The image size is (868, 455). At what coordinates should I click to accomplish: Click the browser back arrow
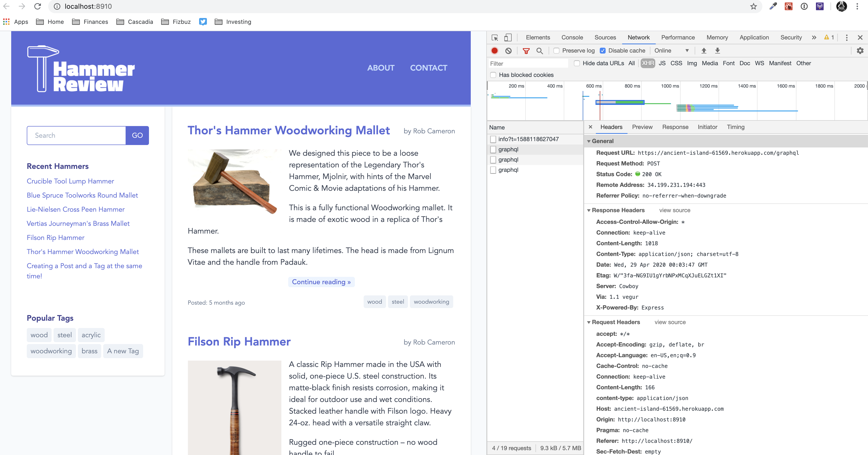tap(6, 6)
